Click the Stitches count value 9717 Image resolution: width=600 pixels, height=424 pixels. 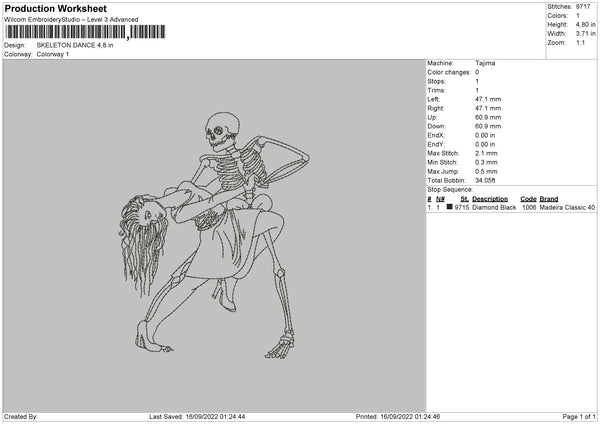tap(583, 7)
